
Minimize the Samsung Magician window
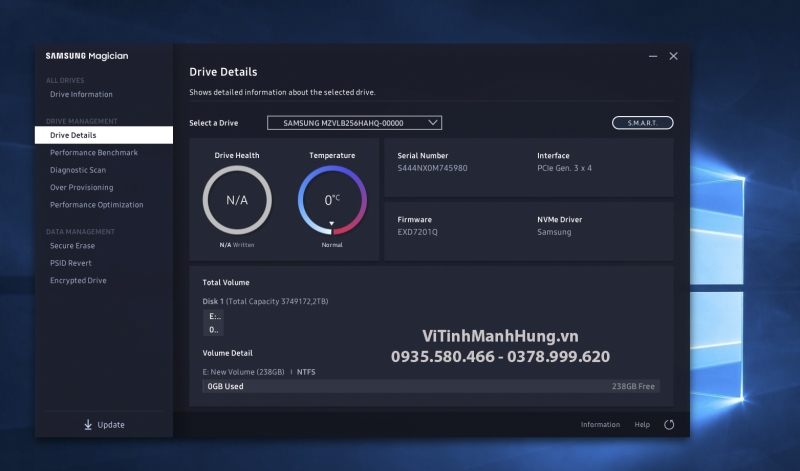[653, 56]
